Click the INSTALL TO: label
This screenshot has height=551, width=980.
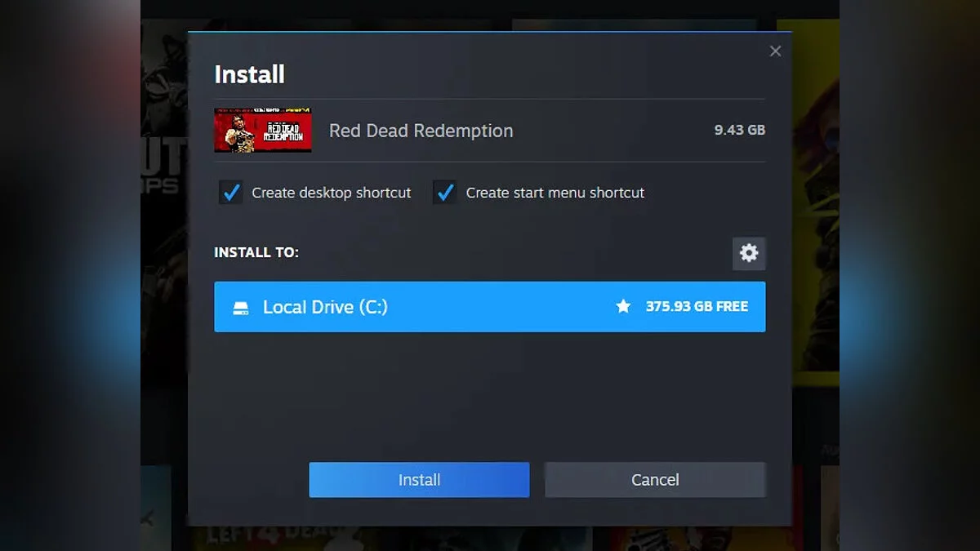click(256, 252)
